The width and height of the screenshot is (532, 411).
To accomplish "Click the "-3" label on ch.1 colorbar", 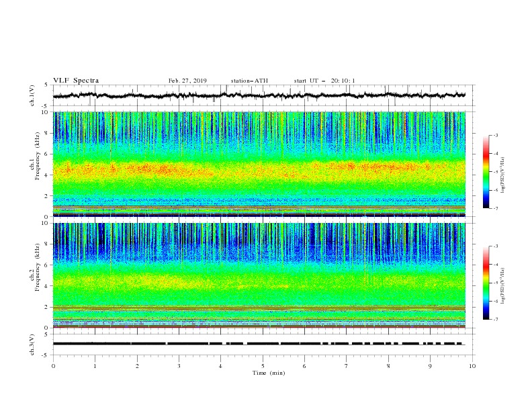I will [x=495, y=135].
